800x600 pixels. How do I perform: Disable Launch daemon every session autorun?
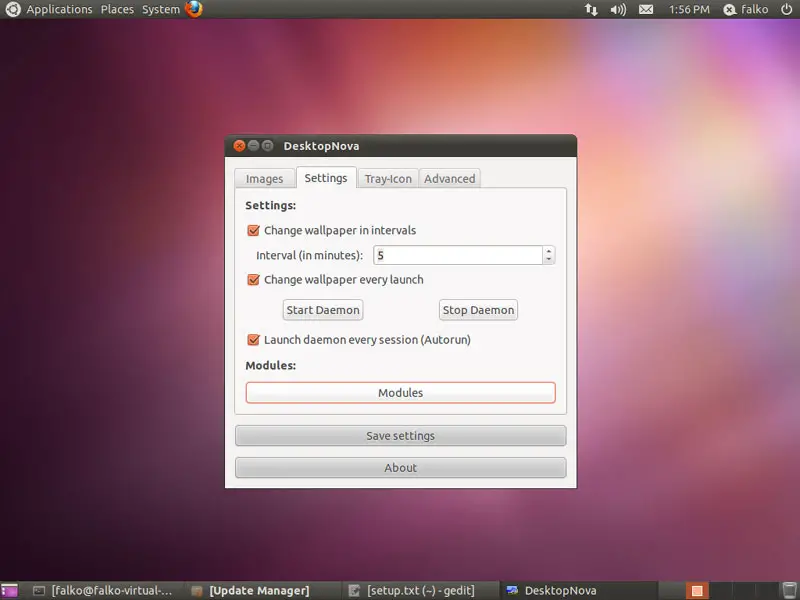[254, 340]
